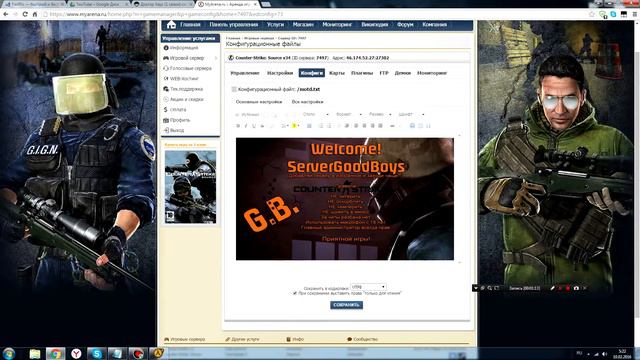Switch to the server Мониторинг tab

pyautogui.click(x=432, y=73)
